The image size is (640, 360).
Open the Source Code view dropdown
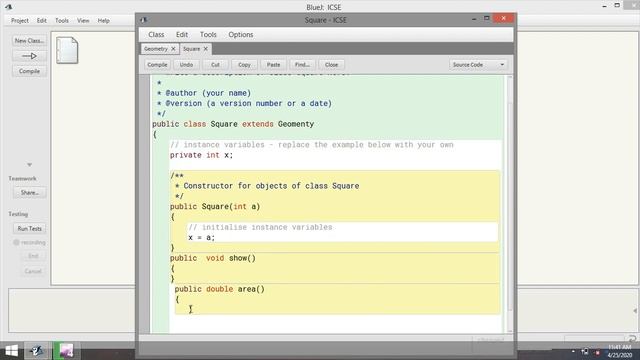point(478,64)
